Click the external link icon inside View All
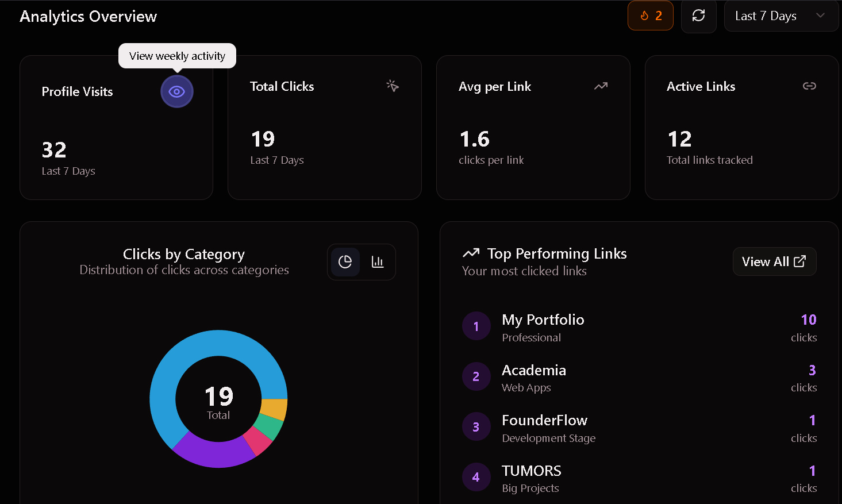Image resolution: width=842 pixels, height=504 pixels. (799, 261)
